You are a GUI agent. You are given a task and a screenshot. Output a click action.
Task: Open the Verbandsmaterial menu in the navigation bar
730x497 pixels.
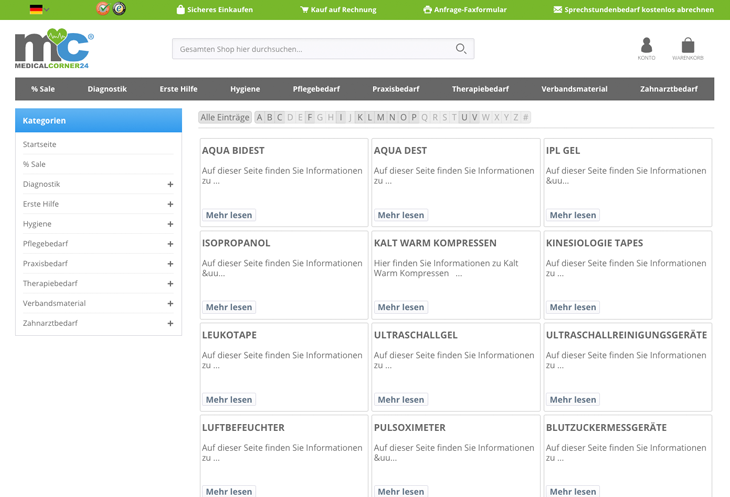click(x=574, y=89)
